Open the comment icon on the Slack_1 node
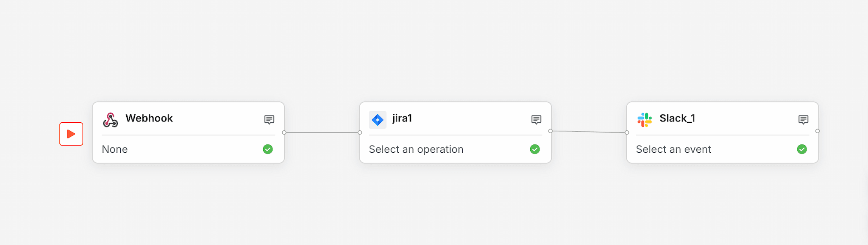Screen dimensions: 868x245 (x=803, y=119)
